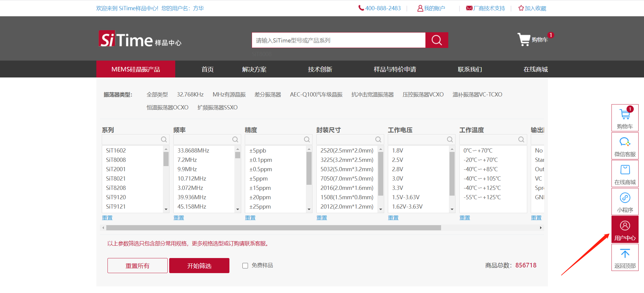Open 小程序 in the right sidebar
The image size is (644, 293).
(625, 202)
